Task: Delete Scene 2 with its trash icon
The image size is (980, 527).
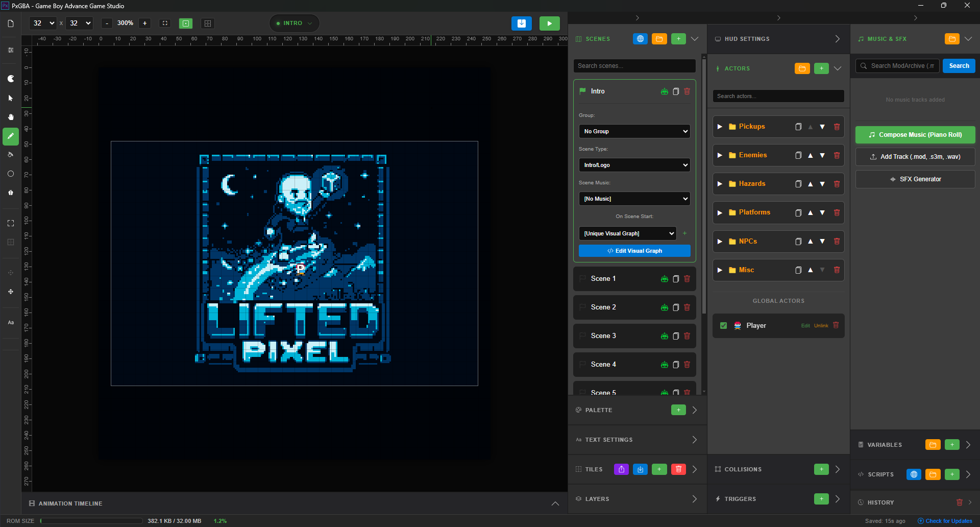Action: [687, 307]
